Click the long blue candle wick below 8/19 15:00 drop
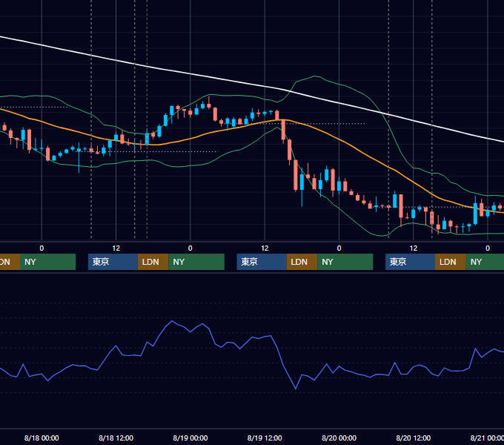 coord(302,198)
